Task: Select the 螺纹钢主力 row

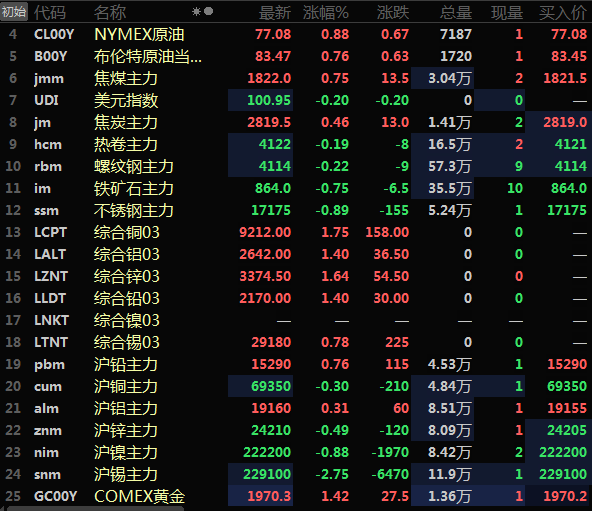Action: coord(296,166)
